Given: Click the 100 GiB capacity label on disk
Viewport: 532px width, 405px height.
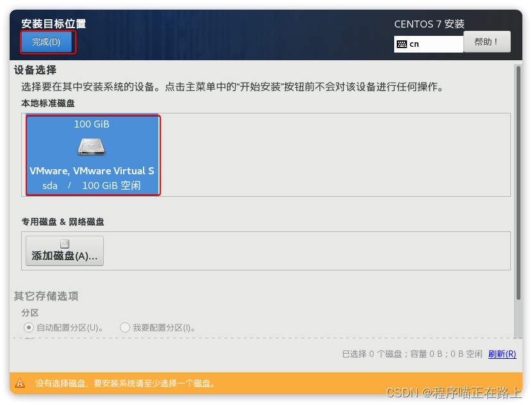Looking at the screenshot, I should 91,124.
